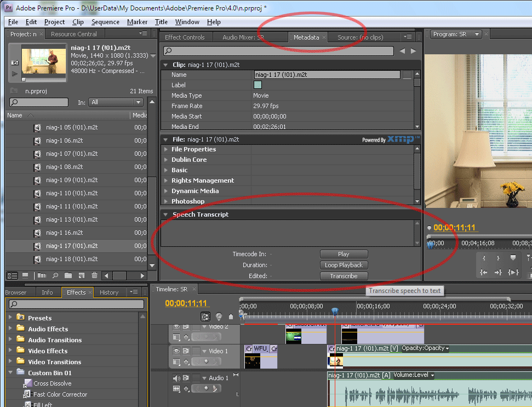Viewport: 532px width, 407px height.
Task: Click Automate to Sequence icon in Project panel
Action: 42,275
